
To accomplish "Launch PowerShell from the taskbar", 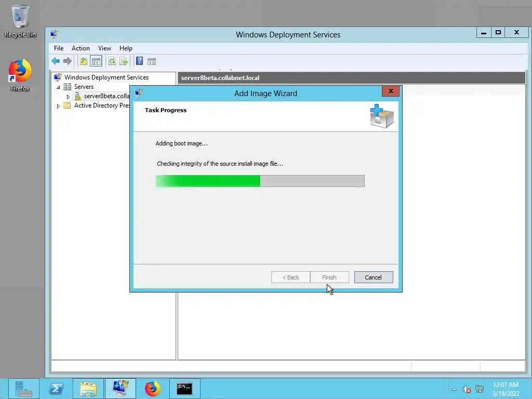I will click(56, 389).
